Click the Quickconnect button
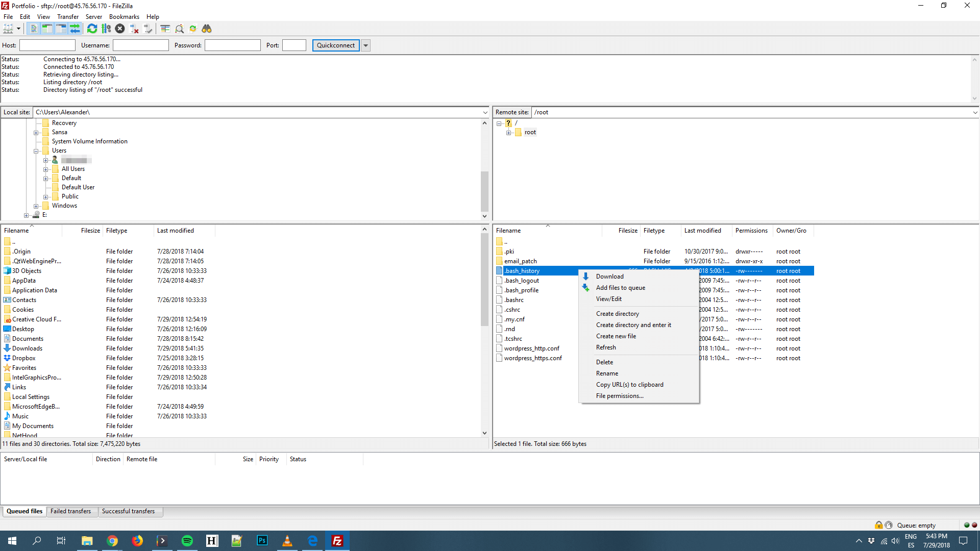Image resolution: width=980 pixels, height=551 pixels. pos(335,45)
